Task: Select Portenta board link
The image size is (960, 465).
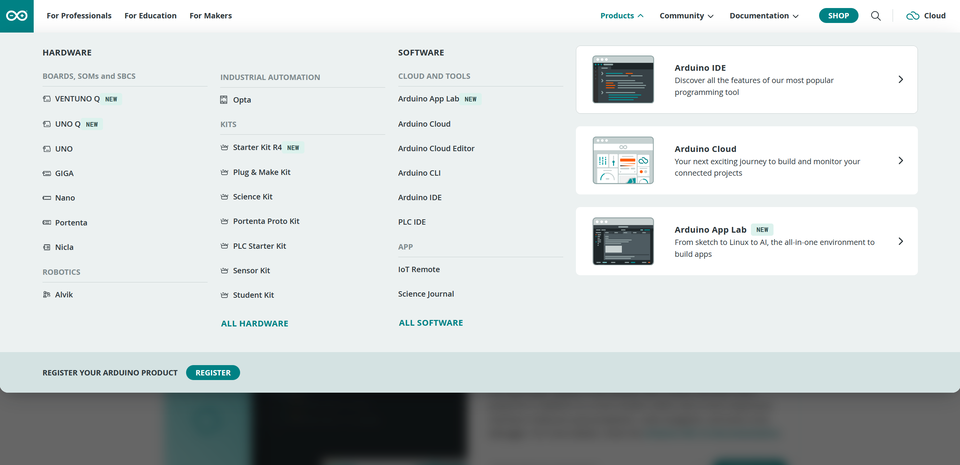Action: (x=71, y=223)
